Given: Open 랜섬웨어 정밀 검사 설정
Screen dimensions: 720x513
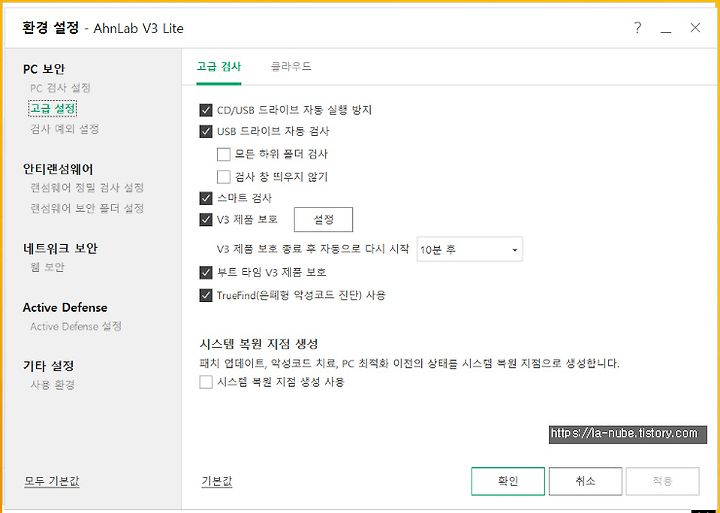Looking at the screenshot, I should click(x=87, y=187).
